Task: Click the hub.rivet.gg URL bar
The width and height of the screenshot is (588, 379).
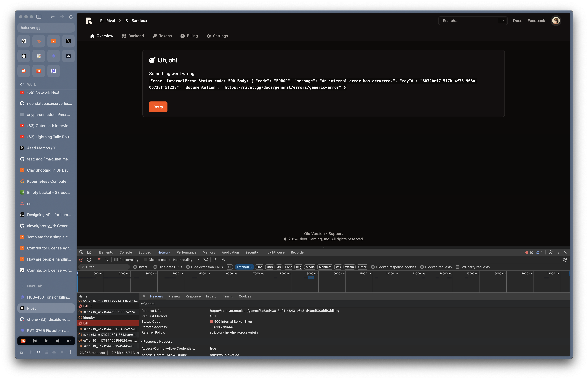Action: (x=46, y=28)
